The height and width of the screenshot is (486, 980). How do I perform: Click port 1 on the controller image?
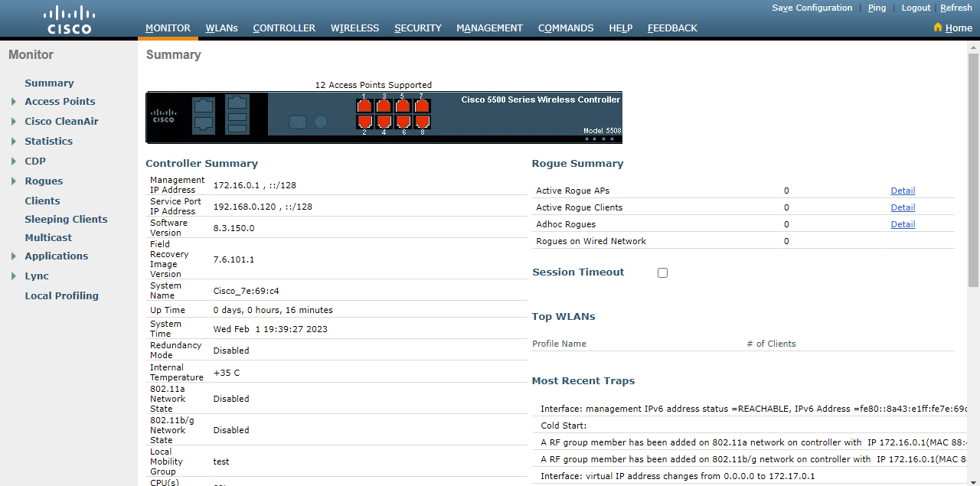point(364,106)
